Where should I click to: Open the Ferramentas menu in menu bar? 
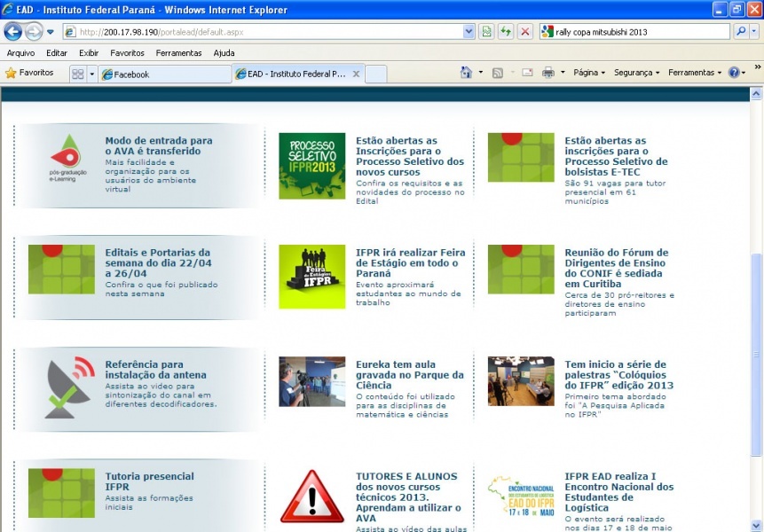coord(179,53)
